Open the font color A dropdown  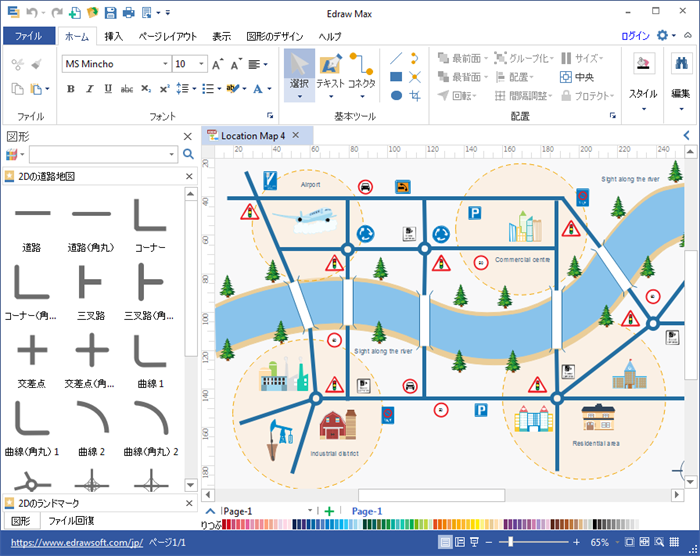270,89
